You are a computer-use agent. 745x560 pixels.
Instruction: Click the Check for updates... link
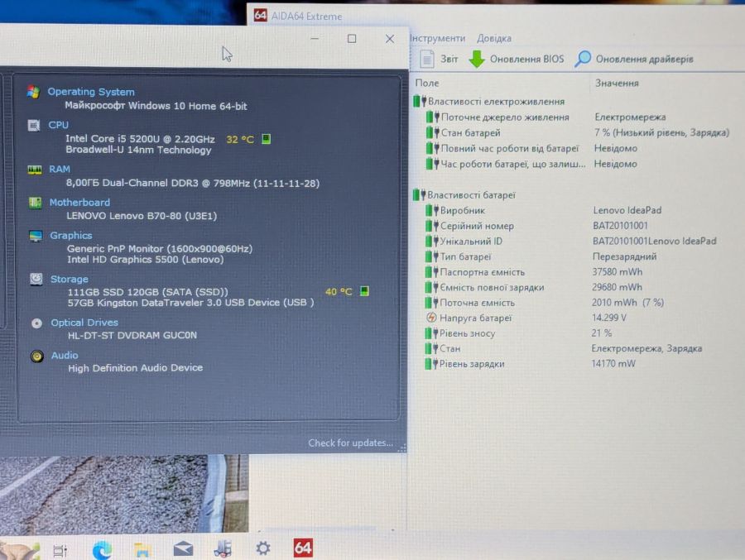tap(351, 443)
